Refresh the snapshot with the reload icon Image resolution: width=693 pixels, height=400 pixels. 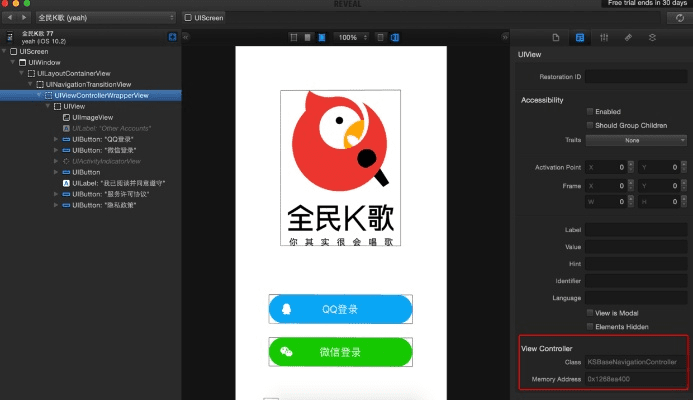tap(679, 18)
